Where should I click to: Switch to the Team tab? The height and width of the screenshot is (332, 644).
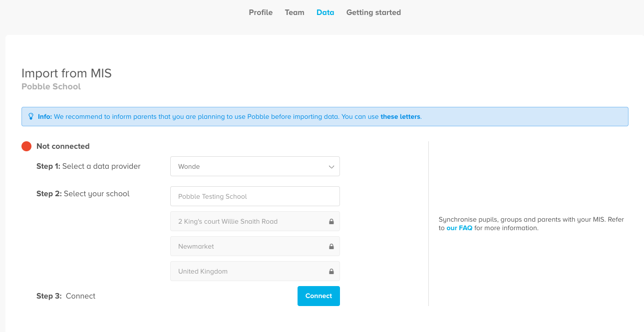point(295,12)
